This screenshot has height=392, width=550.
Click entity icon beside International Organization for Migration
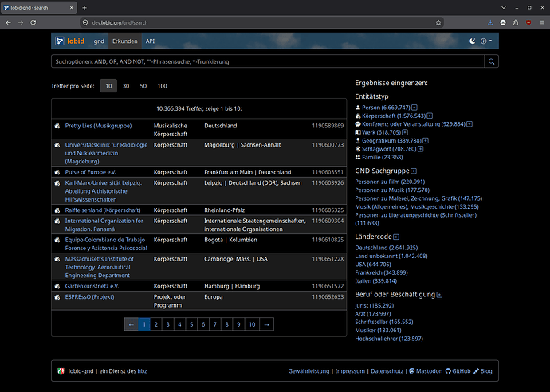click(x=57, y=221)
